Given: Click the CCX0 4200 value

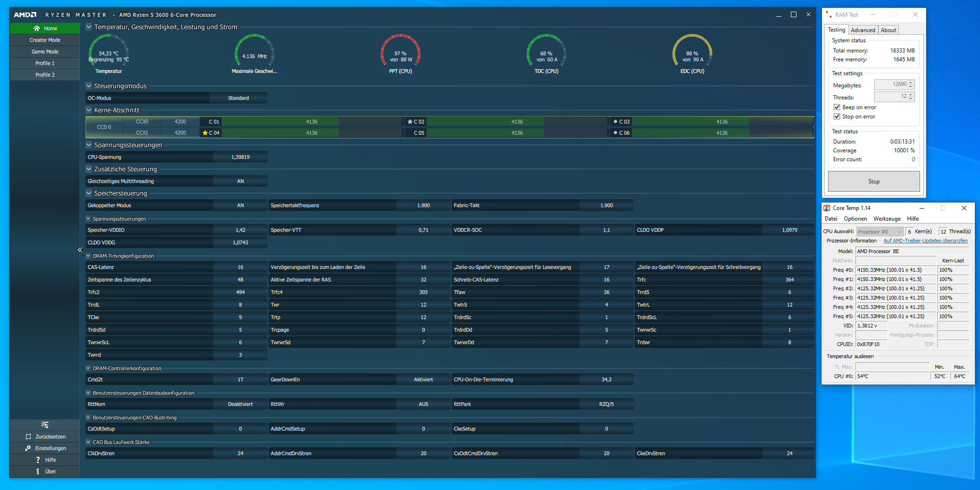Looking at the screenshot, I should pos(180,122).
